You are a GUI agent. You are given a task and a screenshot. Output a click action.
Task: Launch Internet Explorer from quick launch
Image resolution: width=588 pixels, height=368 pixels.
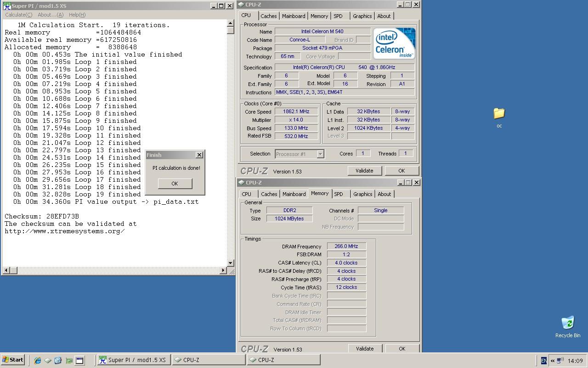pos(38,360)
